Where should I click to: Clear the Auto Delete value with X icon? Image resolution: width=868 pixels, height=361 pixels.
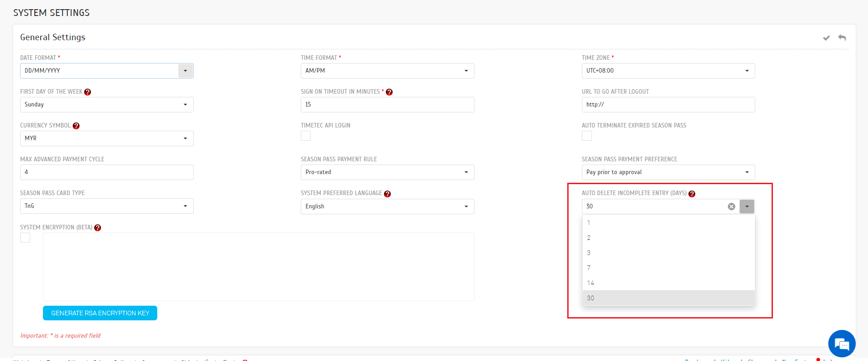pyautogui.click(x=731, y=207)
